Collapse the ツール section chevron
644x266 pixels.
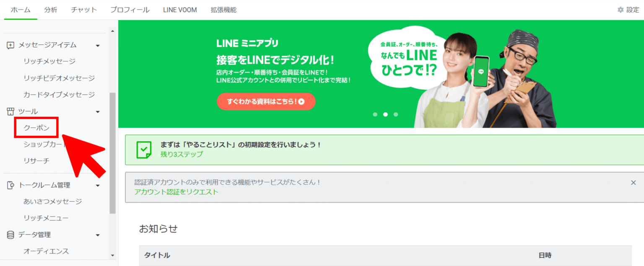click(97, 111)
